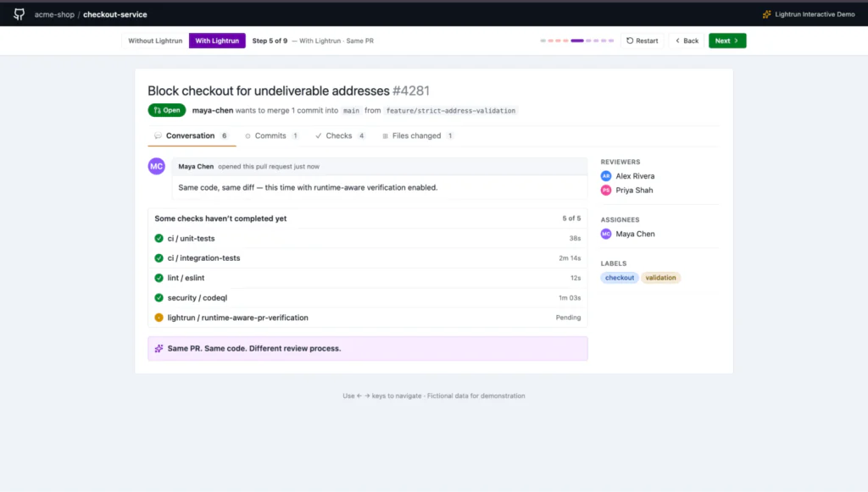The width and height of the screenshot is (868, 492).
Task: Click the current step progress indicator
Action: 576,41
